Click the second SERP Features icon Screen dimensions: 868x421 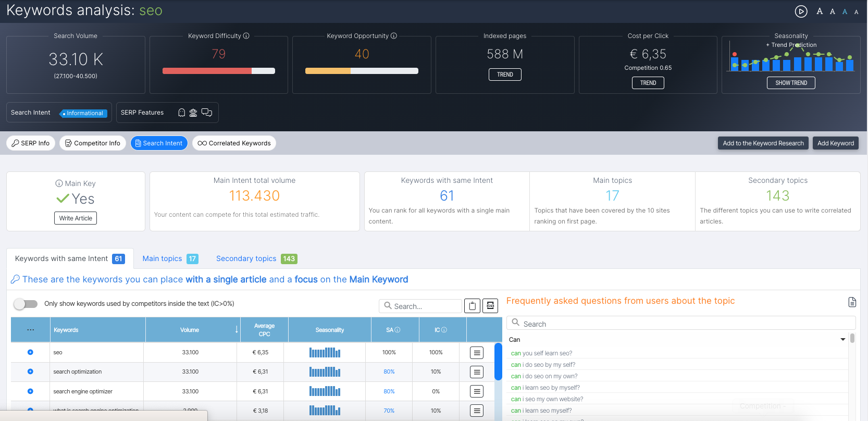click(x=193, y=113)
